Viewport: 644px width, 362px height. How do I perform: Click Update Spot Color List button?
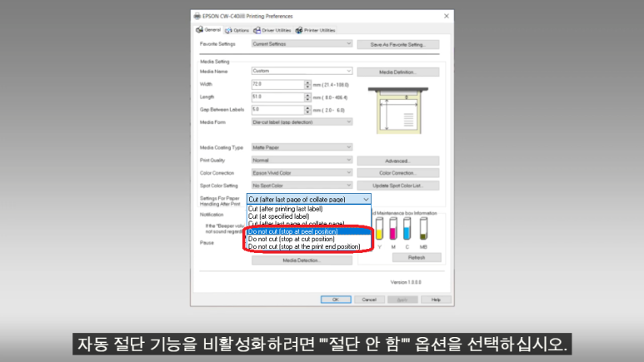click(x=398, y=186)
